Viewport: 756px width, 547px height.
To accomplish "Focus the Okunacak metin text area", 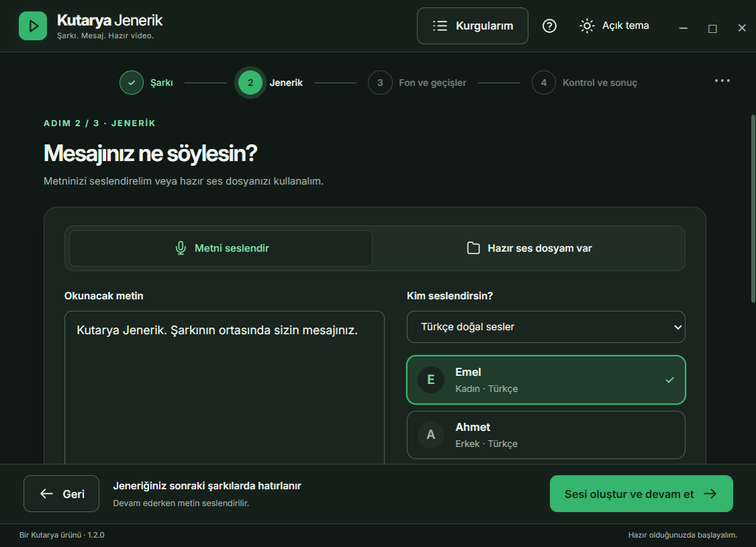I will pos(225,387).
